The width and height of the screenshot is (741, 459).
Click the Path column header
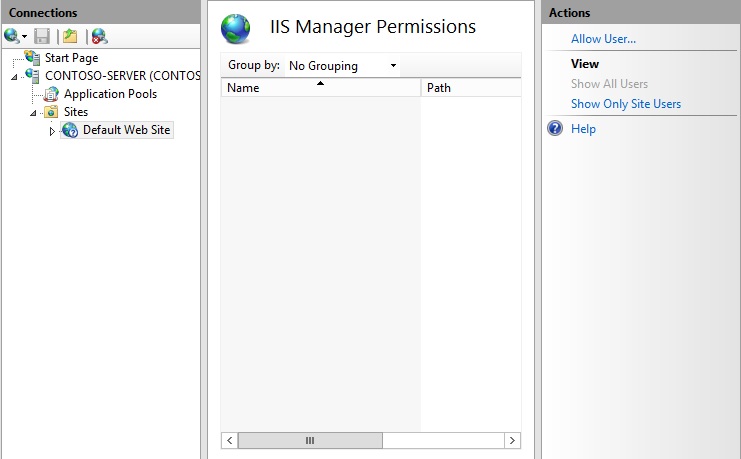click(x=470, y=88)
